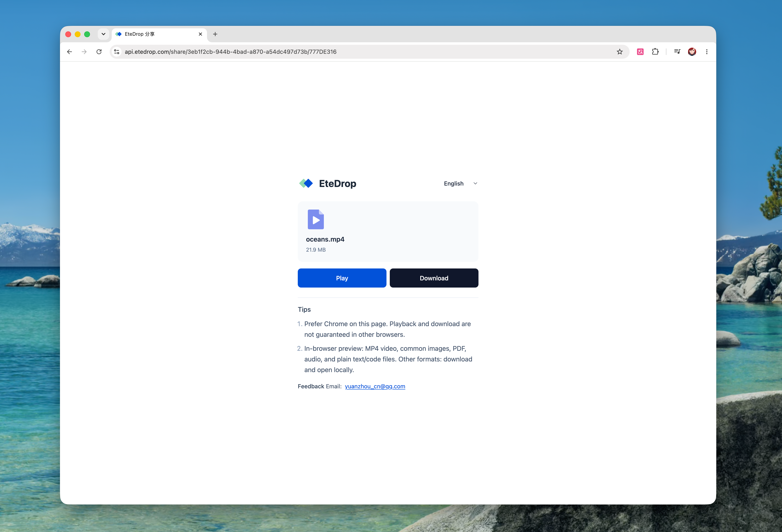Download the oceans.mp4 file

point(434,278)
